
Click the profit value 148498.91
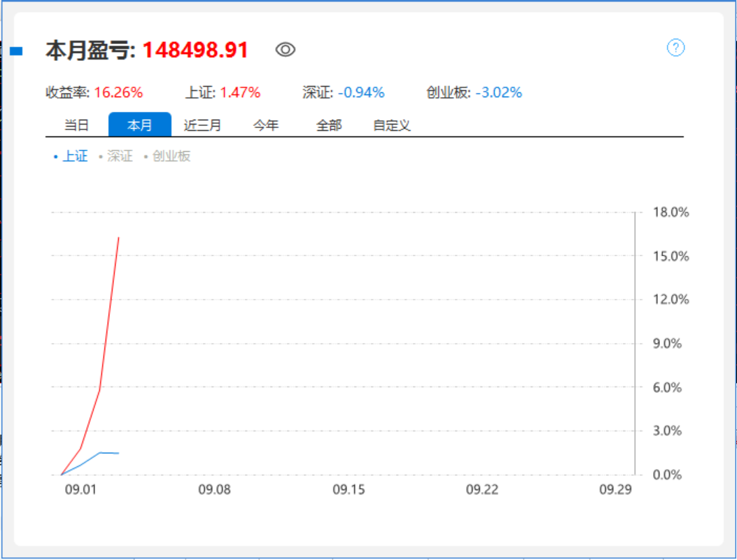coord(195,50)
